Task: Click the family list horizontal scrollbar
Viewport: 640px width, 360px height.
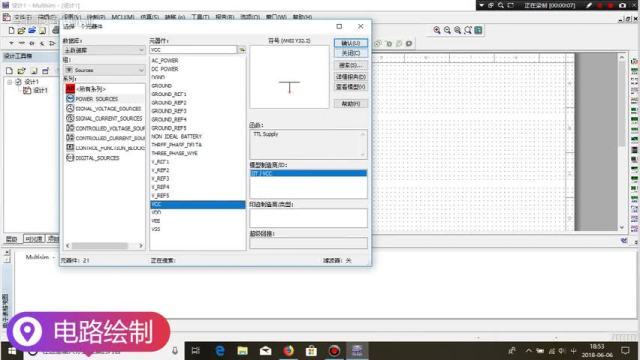Action: coord(104,246)
